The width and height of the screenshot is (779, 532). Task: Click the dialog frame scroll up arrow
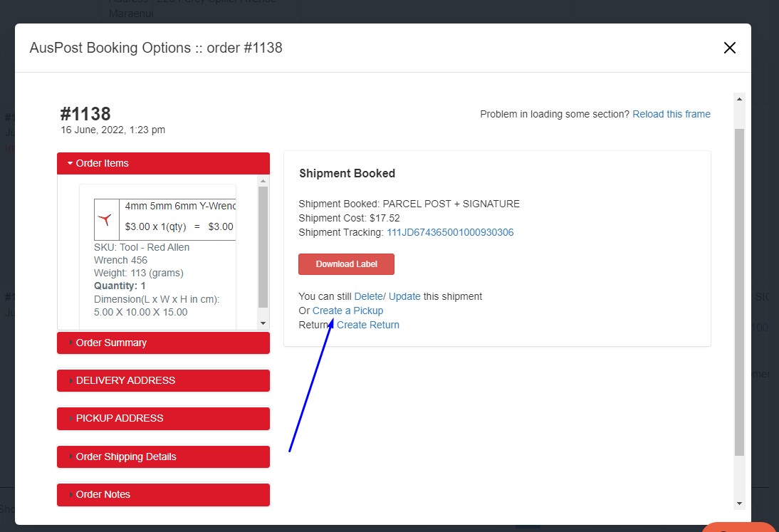coord(739,99)
